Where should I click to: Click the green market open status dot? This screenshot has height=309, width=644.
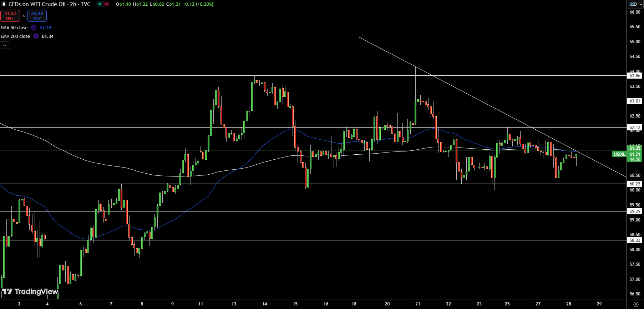point(100,4)
